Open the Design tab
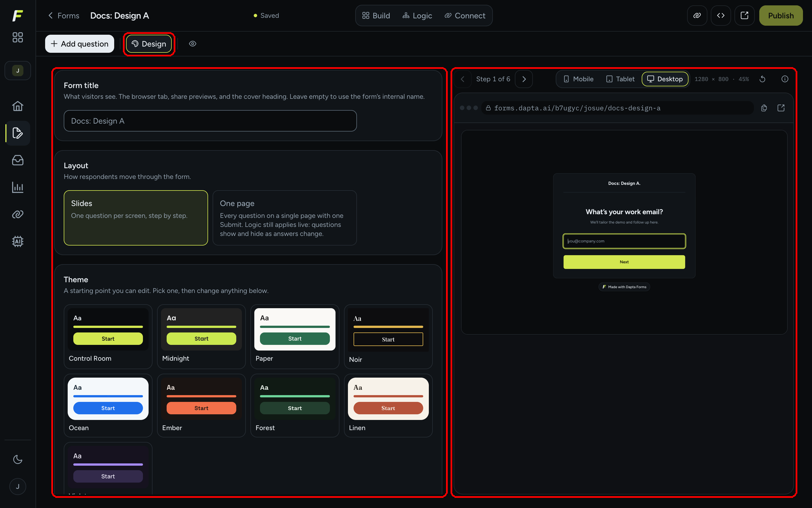The height and width of the screenshot is (508, 812). (149, 44)
